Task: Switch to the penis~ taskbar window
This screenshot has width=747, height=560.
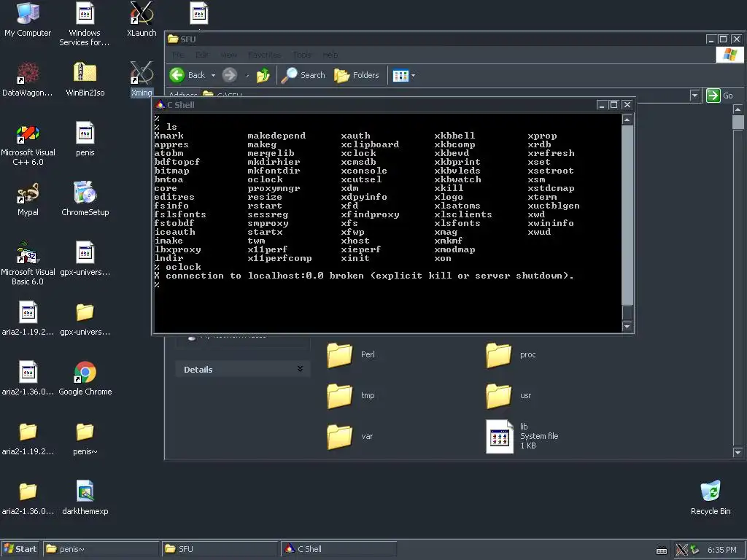Action: 101,549
